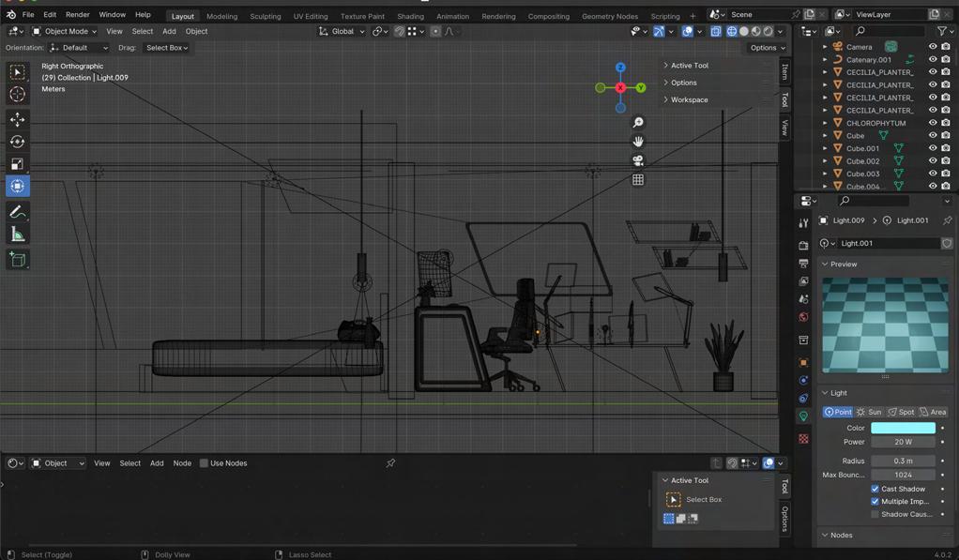959x560 pixels.
Task: Change light type to Spot
Action: 901,412
